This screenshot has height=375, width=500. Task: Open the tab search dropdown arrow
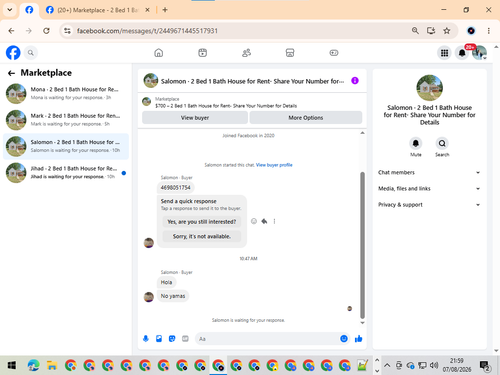[x=10, y=10]
